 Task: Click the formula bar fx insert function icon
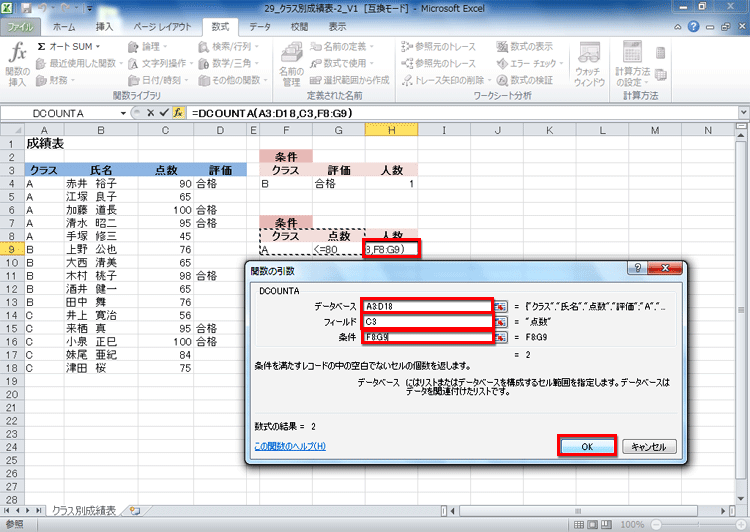click(178, 113)
